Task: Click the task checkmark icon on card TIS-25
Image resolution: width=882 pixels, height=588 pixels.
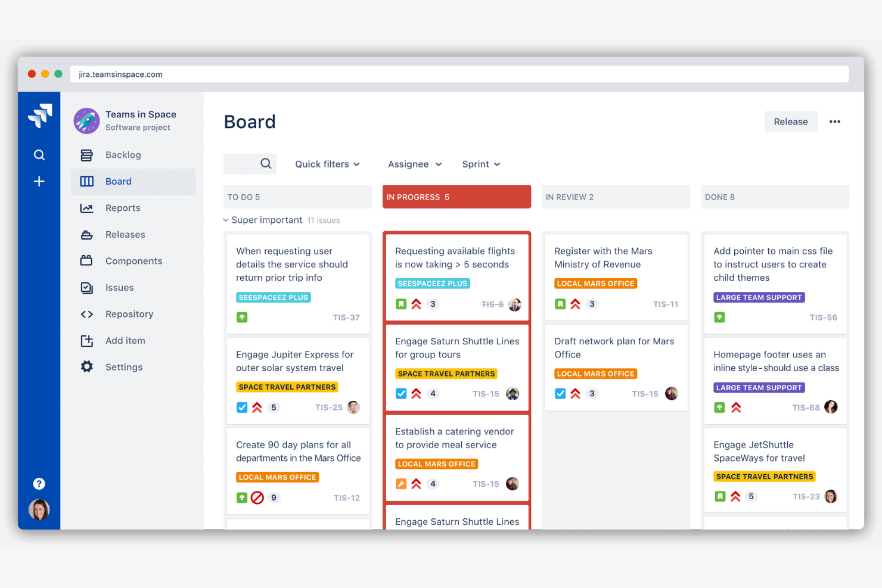Action: point(242,407)
